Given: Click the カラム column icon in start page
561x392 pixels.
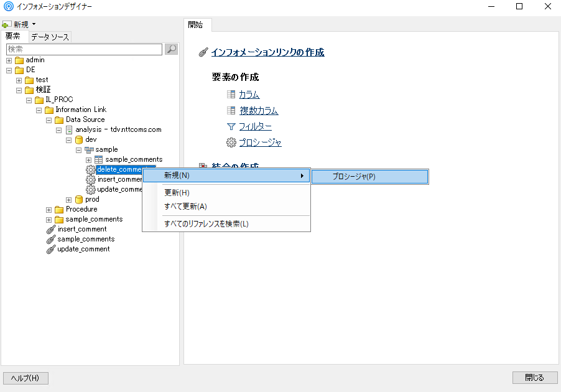Looking at the screenshot, I should click(x=231, y=94).
